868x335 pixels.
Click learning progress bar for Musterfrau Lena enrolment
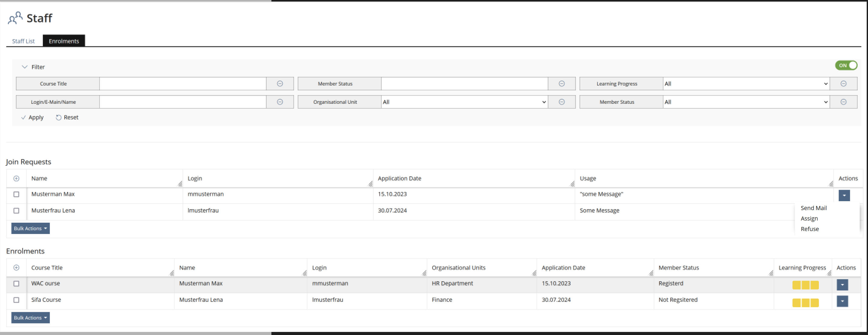805,303
